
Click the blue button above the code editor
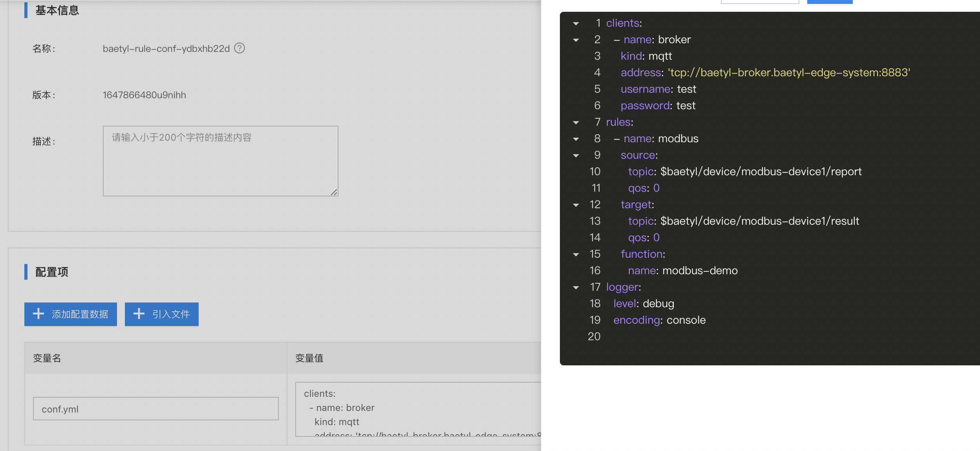pos(830,2)
